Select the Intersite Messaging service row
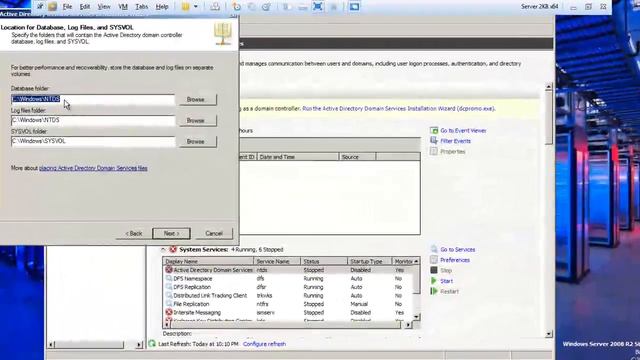This screenshot has height=360, width=640. [288, 313]
